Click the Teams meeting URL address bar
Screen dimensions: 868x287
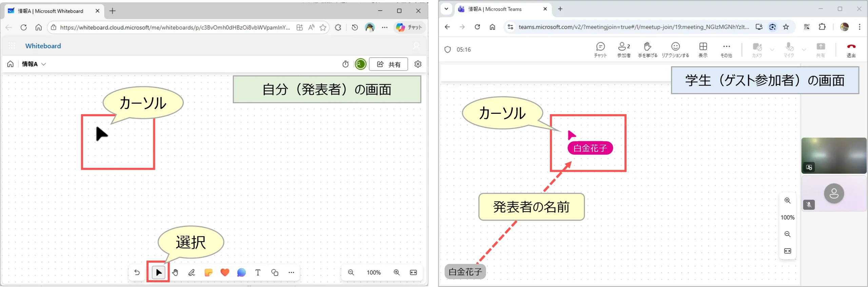tap(633, 27)
